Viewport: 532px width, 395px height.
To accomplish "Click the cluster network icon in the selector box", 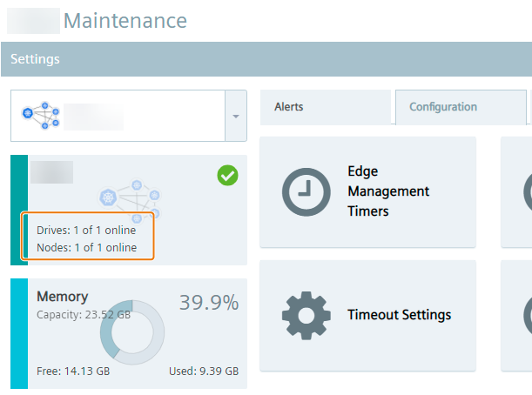I will (x=40, y=115).
